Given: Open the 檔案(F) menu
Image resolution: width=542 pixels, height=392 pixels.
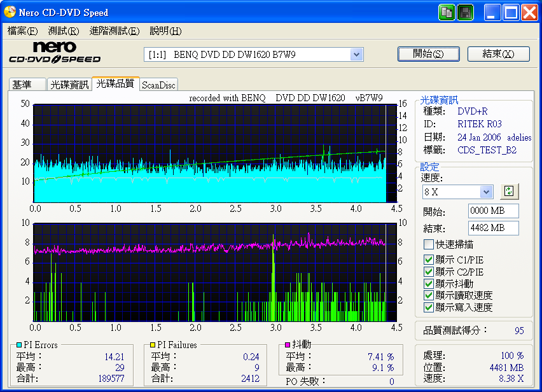Looking at the screenshot, I should [x=22, y=31].
